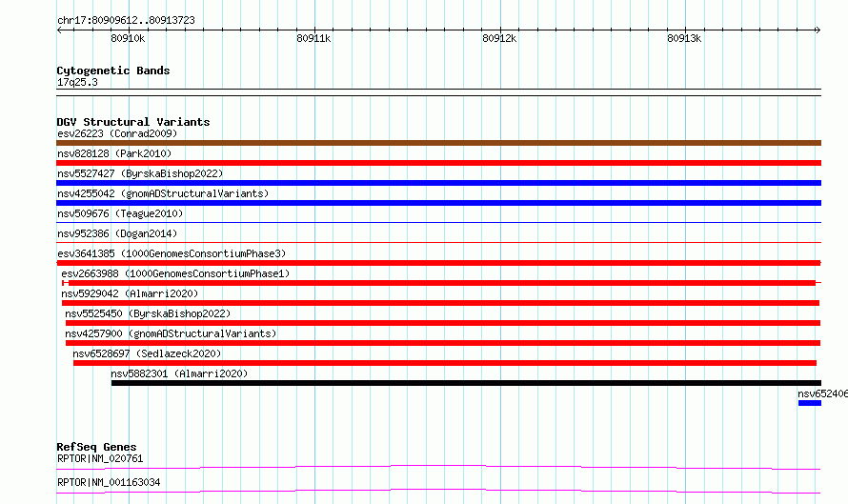Click the Cytogenetic Bands track title
This screenshot has height=504, width=848.
[x=113, y=71]
